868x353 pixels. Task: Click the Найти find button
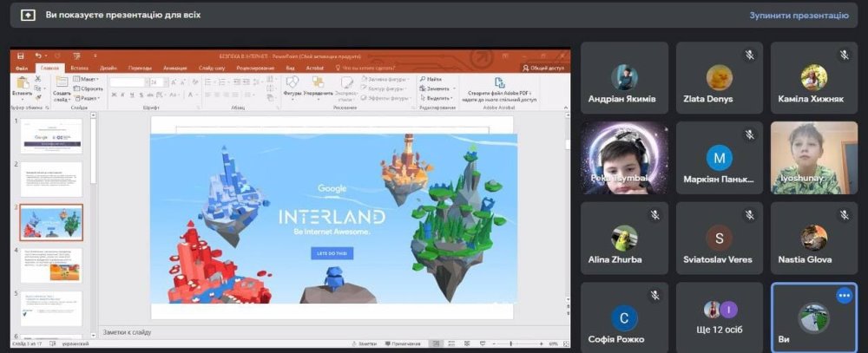(431, 79)
